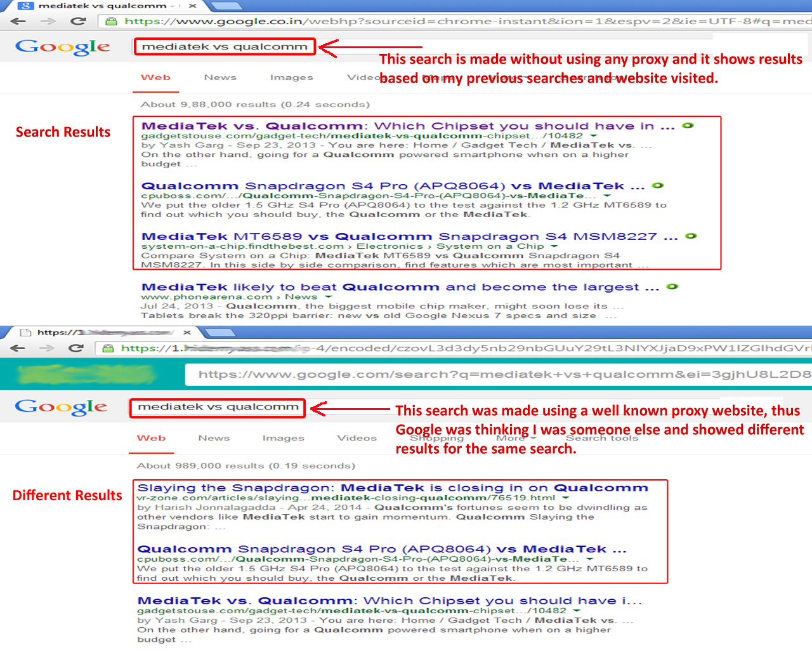
Task: Click the green circle icon beside the MT6589 vs MSM8227 result
Action: click(691, 236)
